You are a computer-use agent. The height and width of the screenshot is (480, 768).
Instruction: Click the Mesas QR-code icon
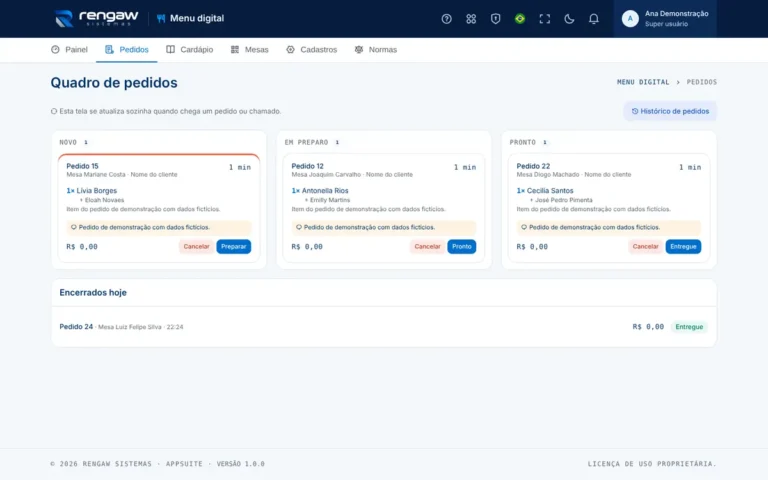(x=235, y=49)
